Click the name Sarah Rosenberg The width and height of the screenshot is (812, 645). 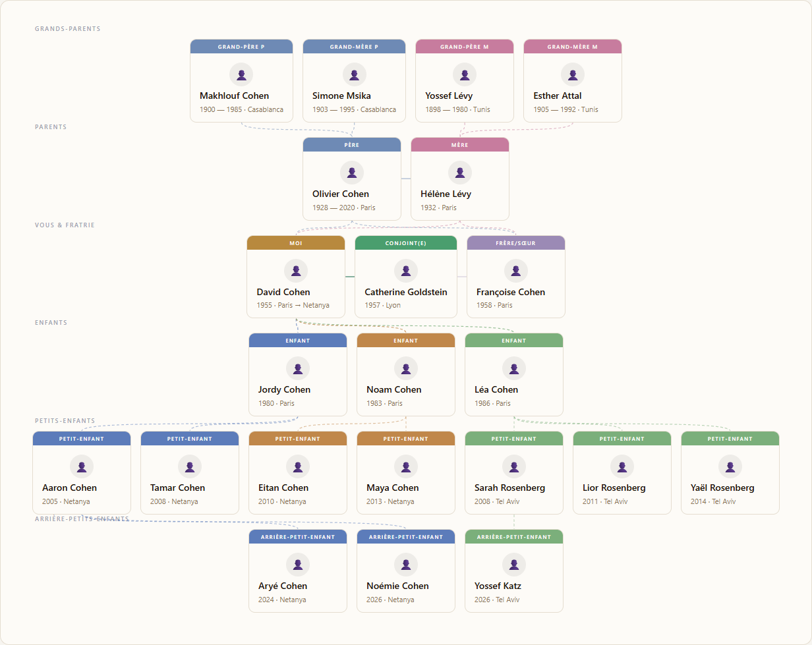[510, 488]
